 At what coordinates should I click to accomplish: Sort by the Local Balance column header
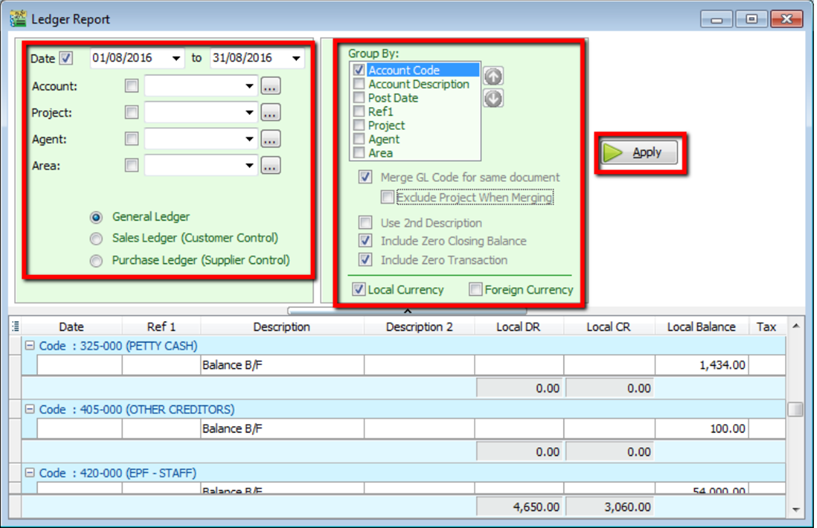pos(701,327)
